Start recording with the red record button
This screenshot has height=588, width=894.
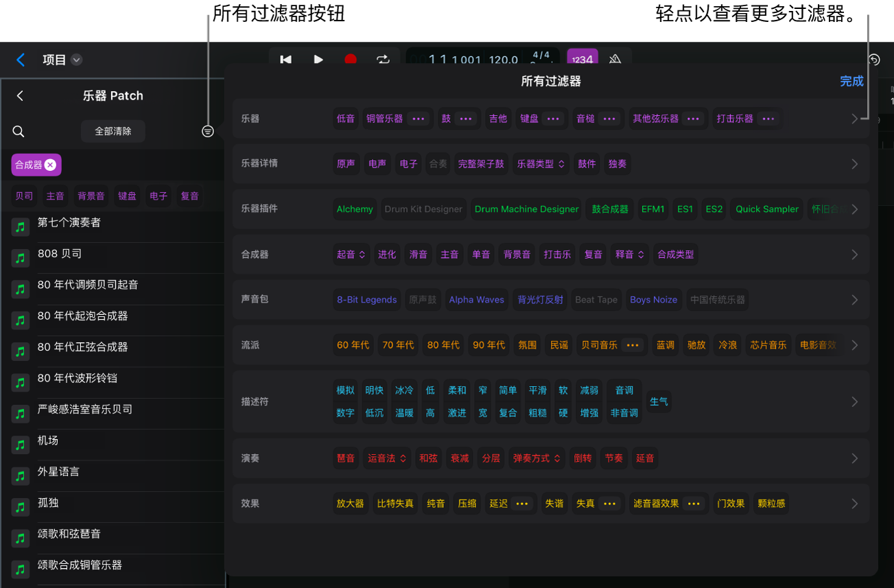pyautogui.click(x=351, y=60)
